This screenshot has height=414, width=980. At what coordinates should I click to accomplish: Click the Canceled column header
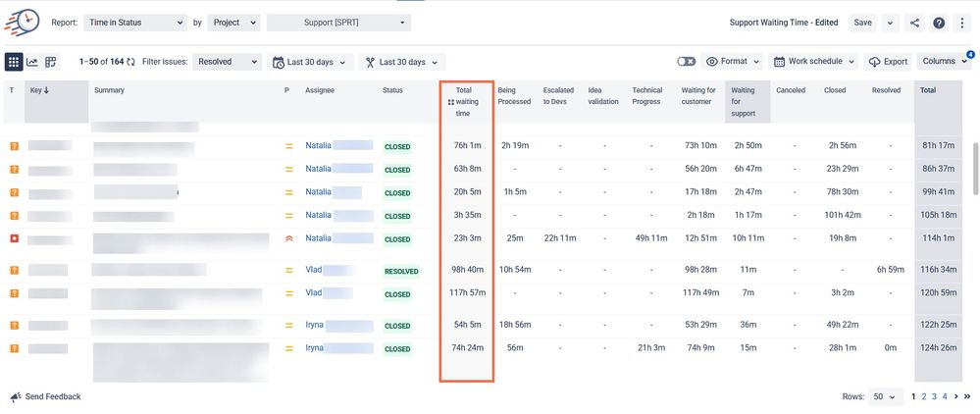(790, 90)
